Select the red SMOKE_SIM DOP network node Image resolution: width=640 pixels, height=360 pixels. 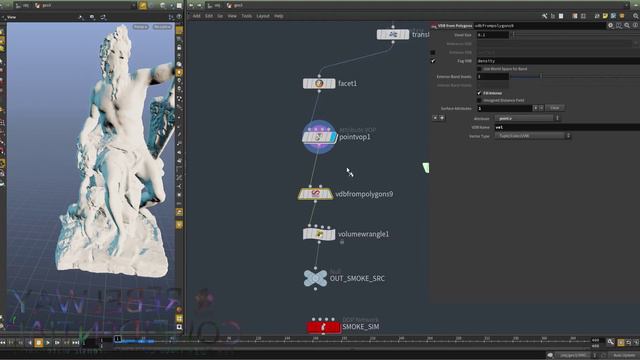(x=324, y=327)
